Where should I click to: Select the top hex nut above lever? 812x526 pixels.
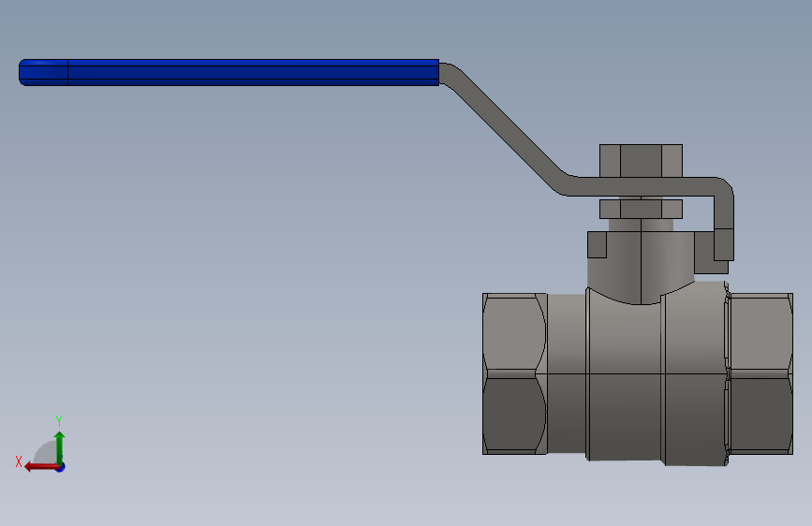641,160
